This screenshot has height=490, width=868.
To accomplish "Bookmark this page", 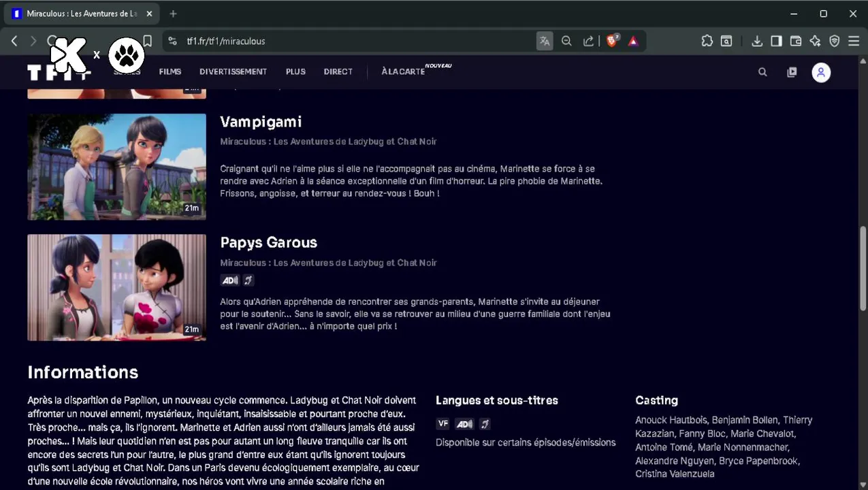I will point(147,41).
